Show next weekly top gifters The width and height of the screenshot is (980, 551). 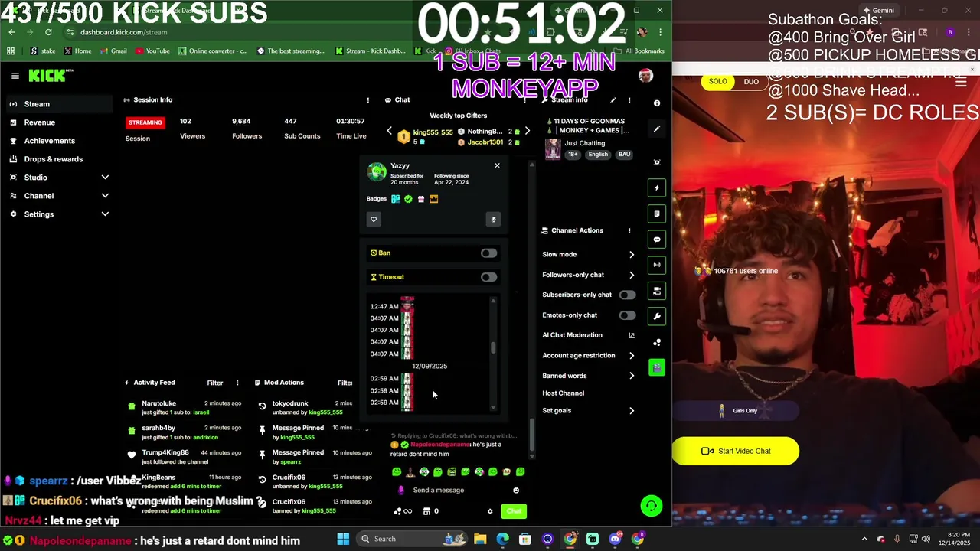pyautogui.click(x=527, y=131)
